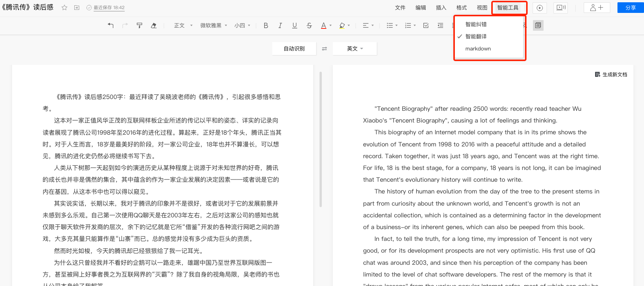Viewport: 644px width, 286px height.
Task: Start presentation play mode
Action: (x=540, y=8)
